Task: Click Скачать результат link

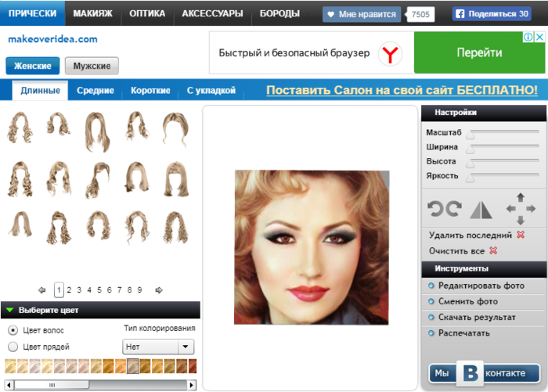Action: tap(476, 317)
